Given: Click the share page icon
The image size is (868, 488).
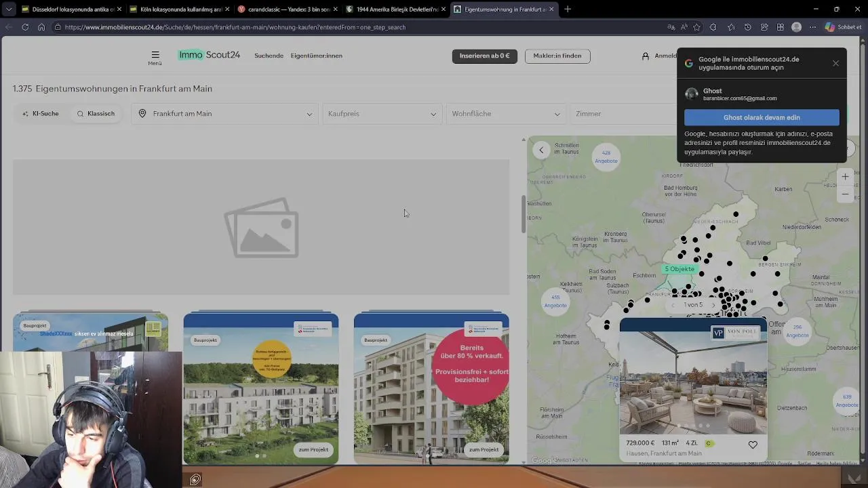Looking at the screenshot, I should (764, 27).
